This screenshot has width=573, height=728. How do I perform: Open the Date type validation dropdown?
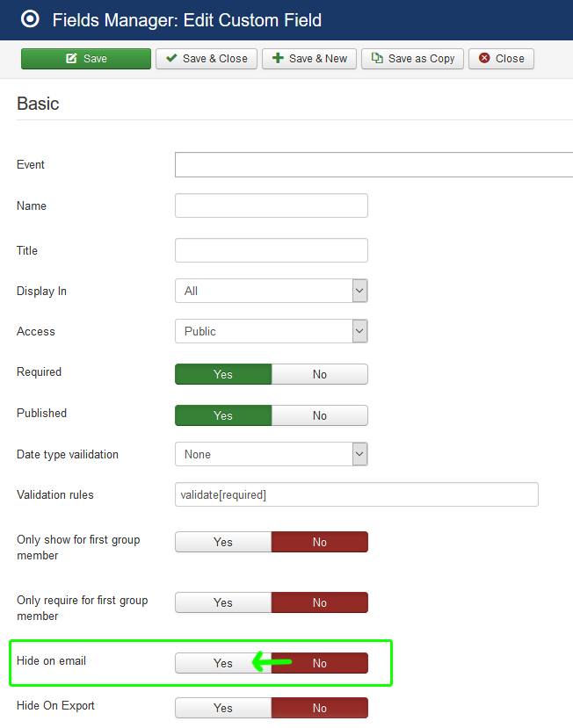271,454
